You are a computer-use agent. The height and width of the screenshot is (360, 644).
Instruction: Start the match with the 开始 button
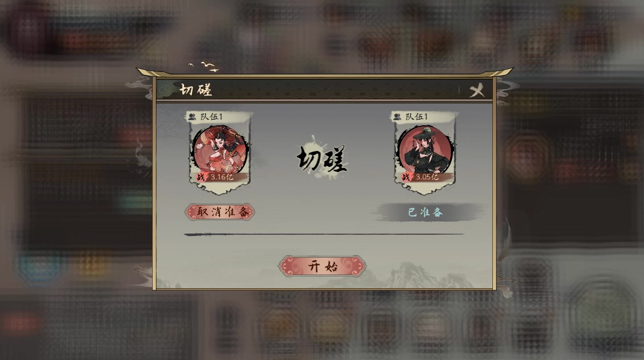(322, 267)
